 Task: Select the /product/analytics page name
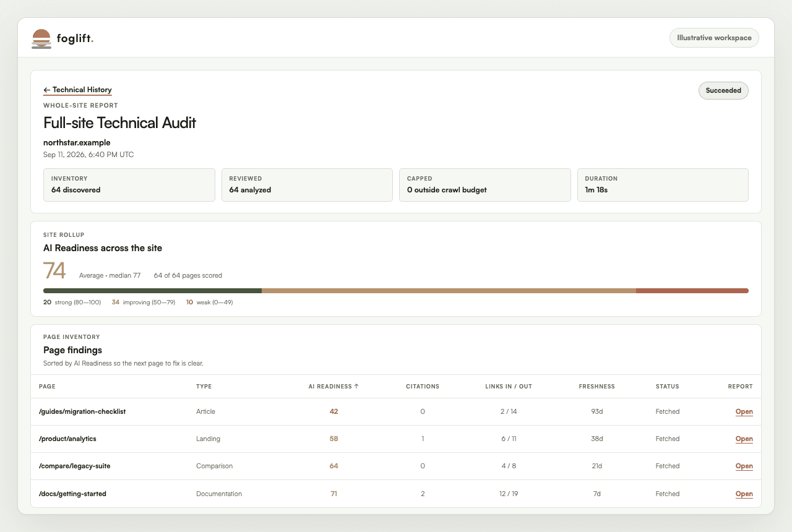[67, 439]
